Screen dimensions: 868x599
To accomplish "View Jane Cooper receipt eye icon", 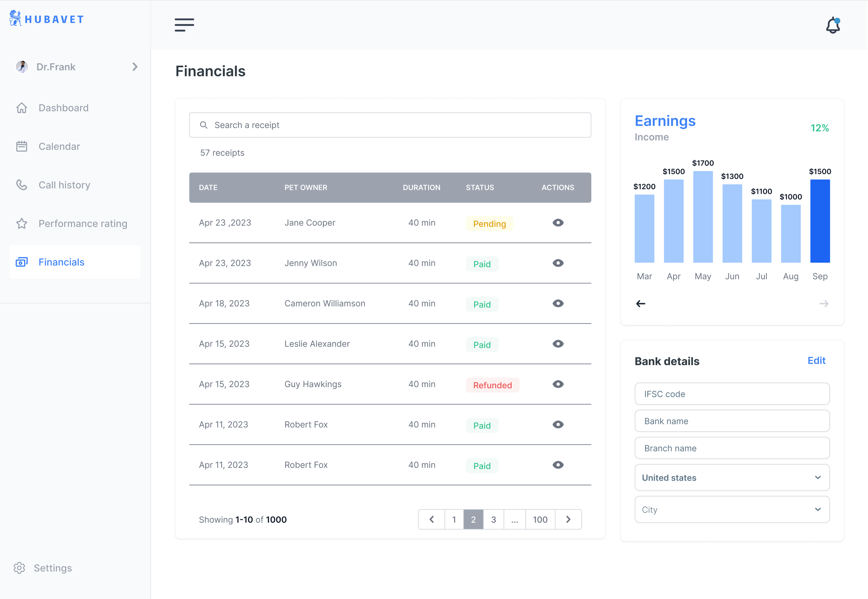I will point(558,223).
